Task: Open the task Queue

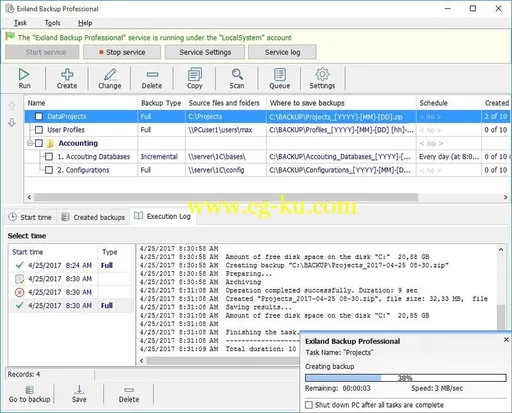Action: tap(280, 78)
